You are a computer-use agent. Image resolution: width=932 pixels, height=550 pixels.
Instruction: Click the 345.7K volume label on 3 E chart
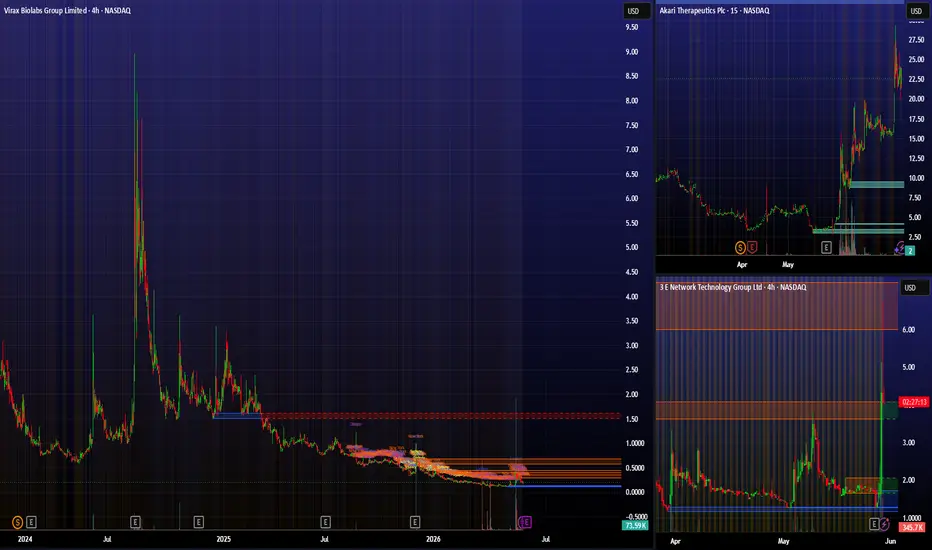click(912, 527)
